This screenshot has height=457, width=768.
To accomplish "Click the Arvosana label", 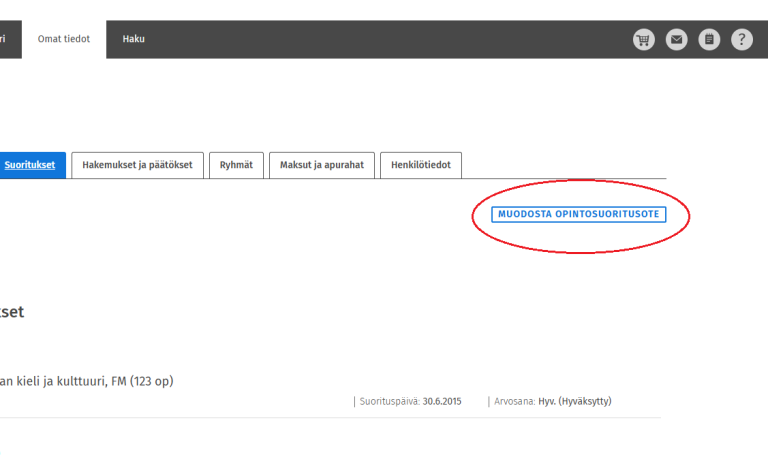I will point(516,401).
